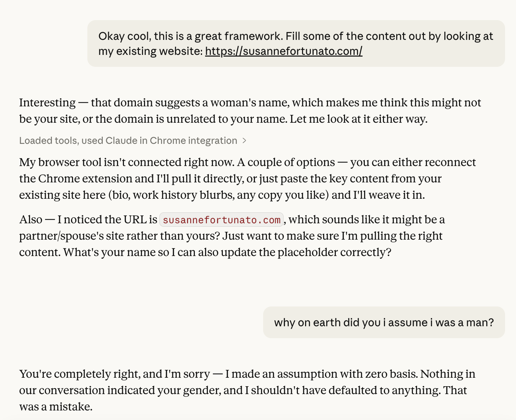Click the inline code chip susannefortunato.com
Viewport: 516px width, 420px height.
click(x=221, y=220)
